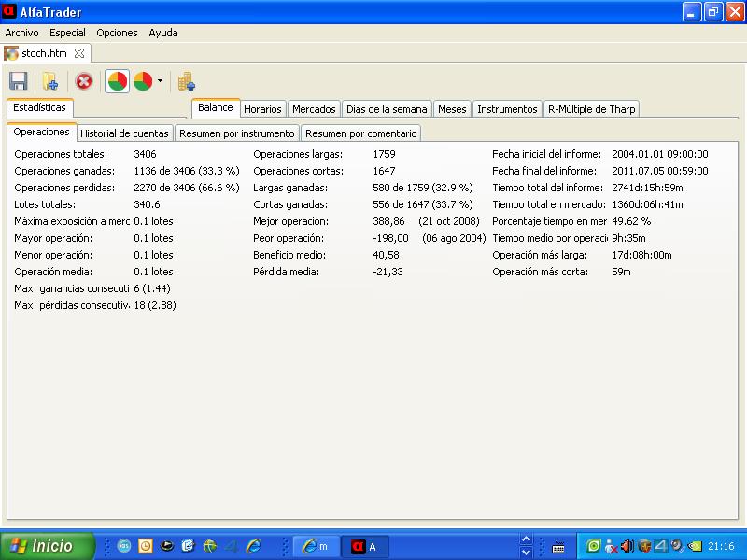Open the pie chart dropdown arrow
Viewport: 747px width, 560px height.
(x=160, y=81)
